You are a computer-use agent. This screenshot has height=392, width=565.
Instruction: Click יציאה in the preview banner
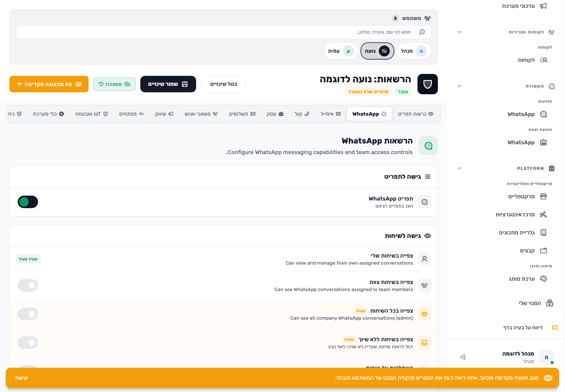tap(22, 378)
